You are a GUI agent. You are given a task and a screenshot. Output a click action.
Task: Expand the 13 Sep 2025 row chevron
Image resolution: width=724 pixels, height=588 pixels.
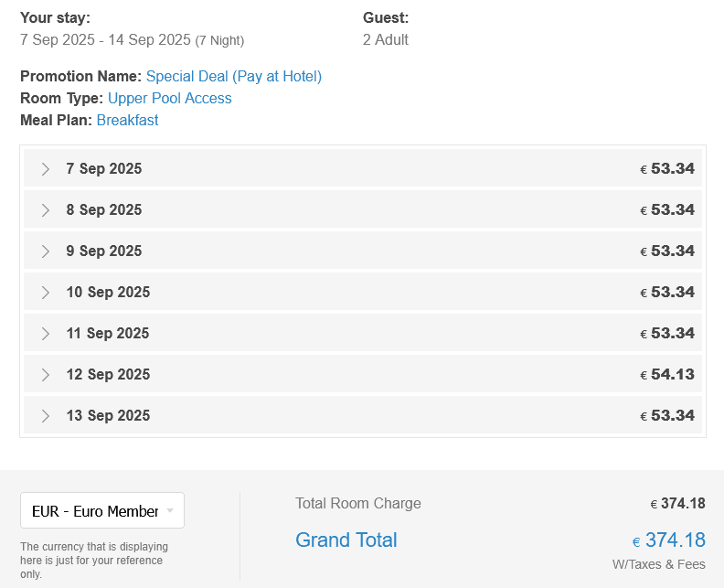46,416
